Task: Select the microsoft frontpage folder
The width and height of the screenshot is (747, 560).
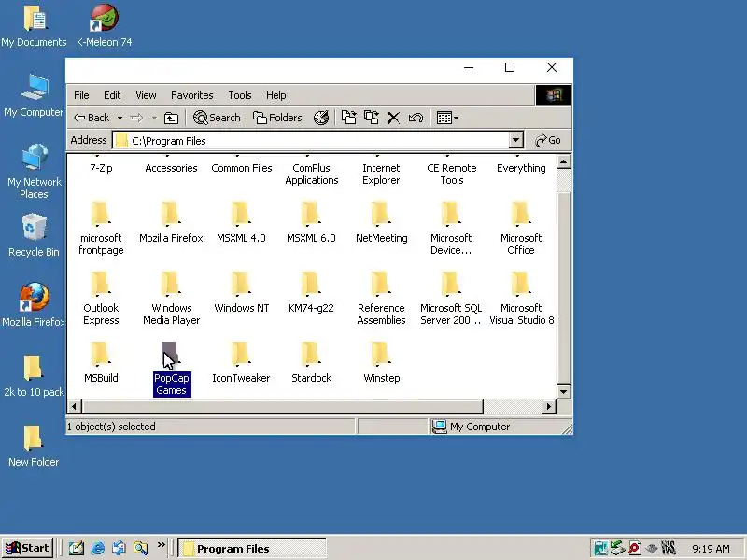Action: (x=101, y=229)
